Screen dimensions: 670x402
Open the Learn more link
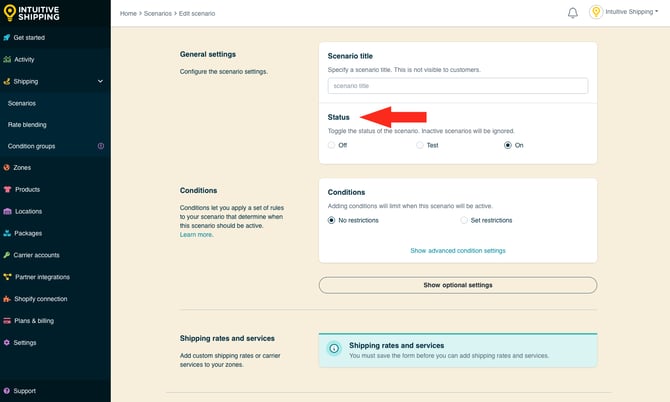196,234
